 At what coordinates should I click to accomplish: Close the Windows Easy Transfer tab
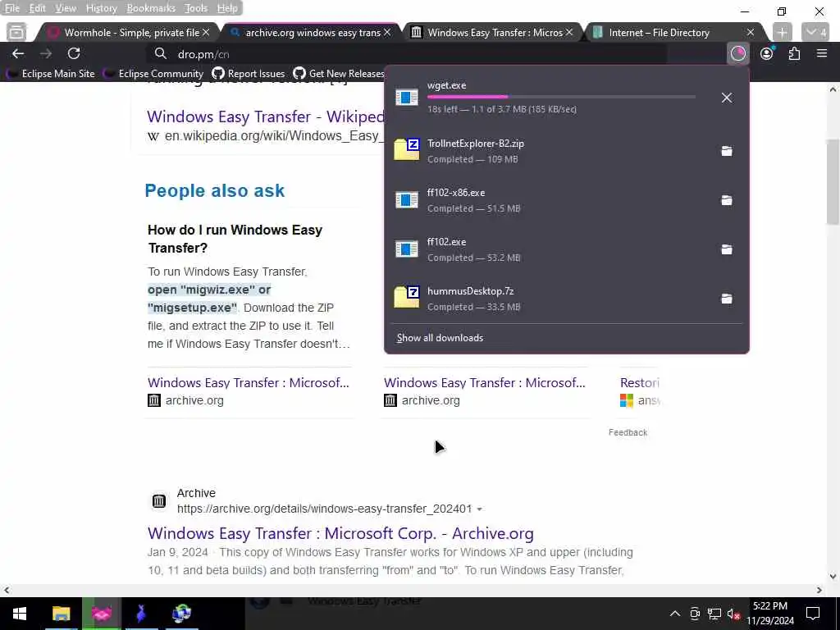569,33
